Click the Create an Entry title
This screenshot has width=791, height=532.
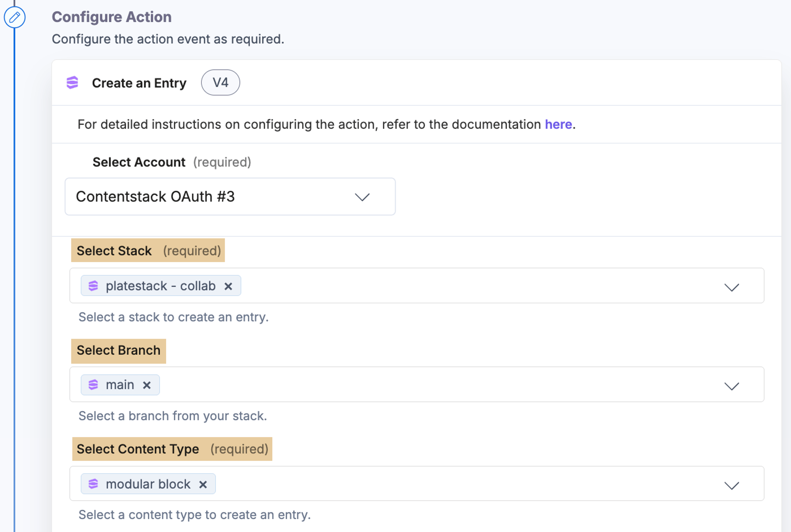click(139, 83)
